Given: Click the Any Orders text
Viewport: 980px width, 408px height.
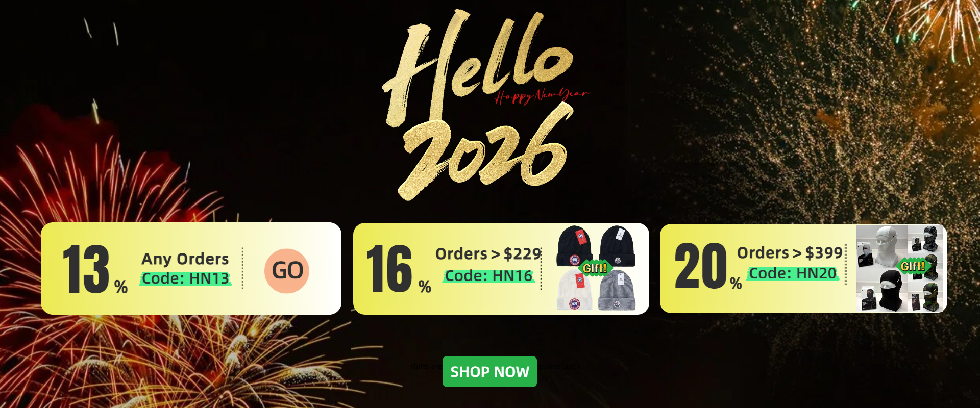Looking at the screenshot, I should point(185,259).
